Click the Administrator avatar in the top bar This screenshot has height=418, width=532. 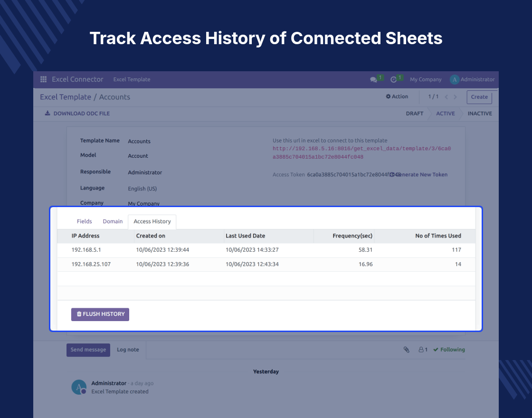[x=455, y=80]
